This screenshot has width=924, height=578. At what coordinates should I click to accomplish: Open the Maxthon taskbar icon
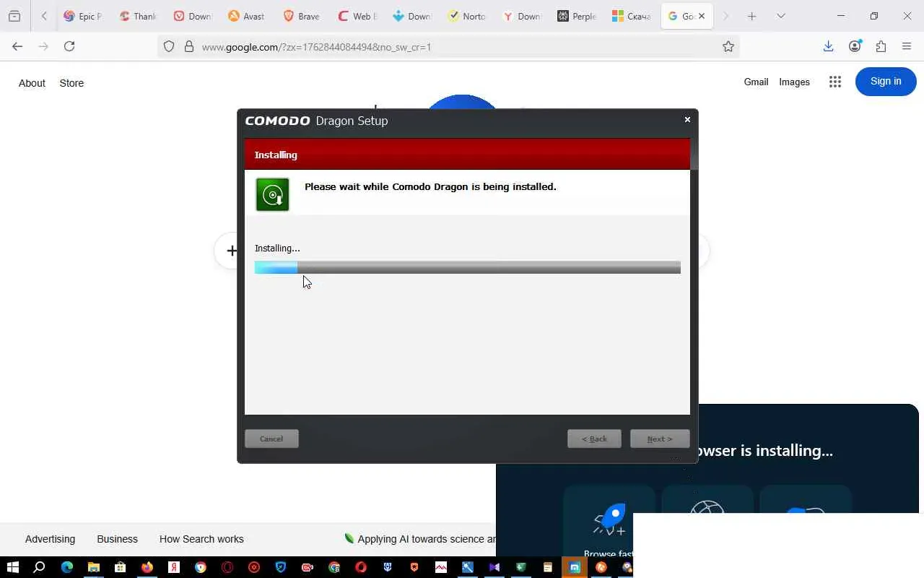click(575, 567)
